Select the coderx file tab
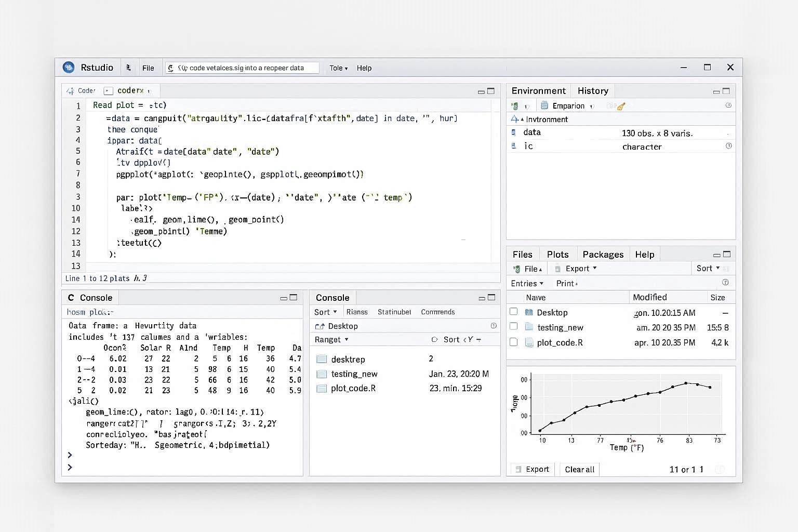The width and height of the screenshot is (798, 532). pos(131,90)
